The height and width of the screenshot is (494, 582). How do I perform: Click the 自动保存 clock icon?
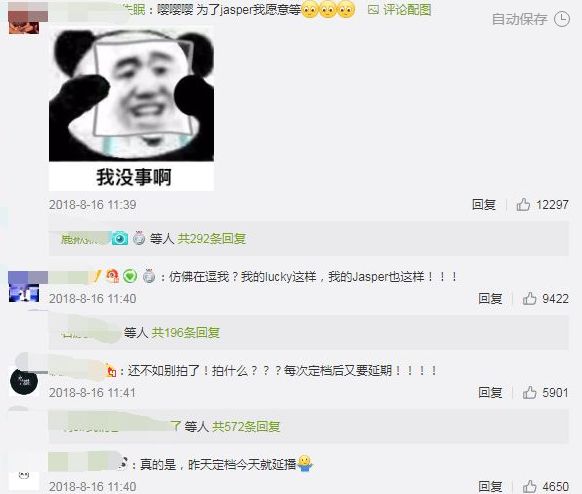tap(562, 19)
